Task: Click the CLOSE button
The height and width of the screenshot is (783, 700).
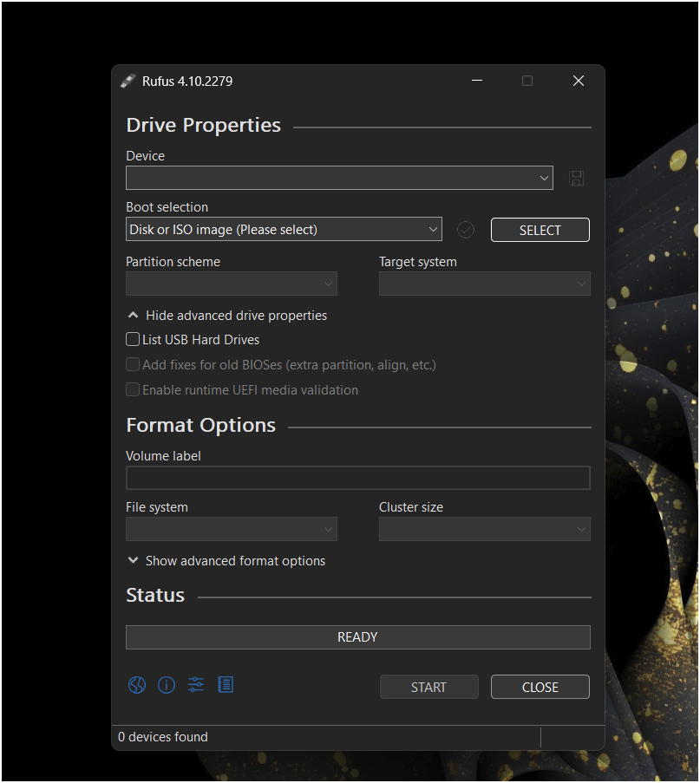Action: coord(540,687)
